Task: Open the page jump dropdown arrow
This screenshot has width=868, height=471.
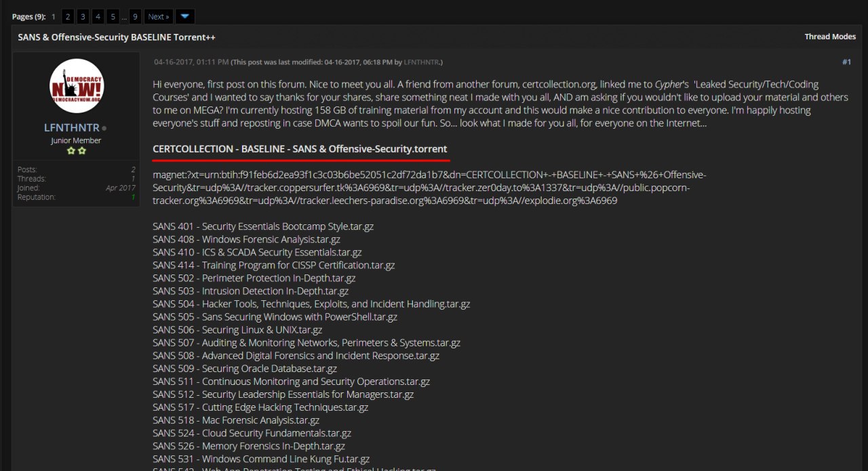Action: pyautogui.click(x=184, y=16)
